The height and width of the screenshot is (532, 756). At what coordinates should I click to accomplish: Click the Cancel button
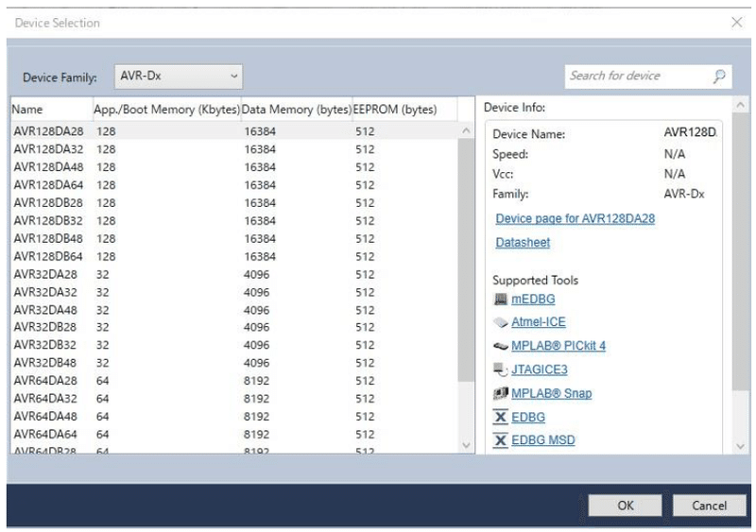pos(709,506)
